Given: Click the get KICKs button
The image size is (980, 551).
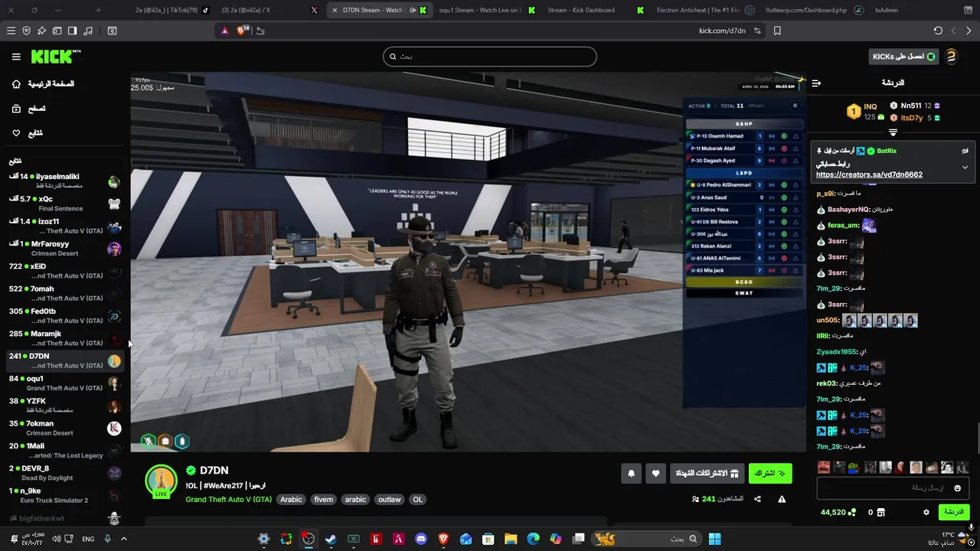Looking at the screenshot, I should 903,57.
